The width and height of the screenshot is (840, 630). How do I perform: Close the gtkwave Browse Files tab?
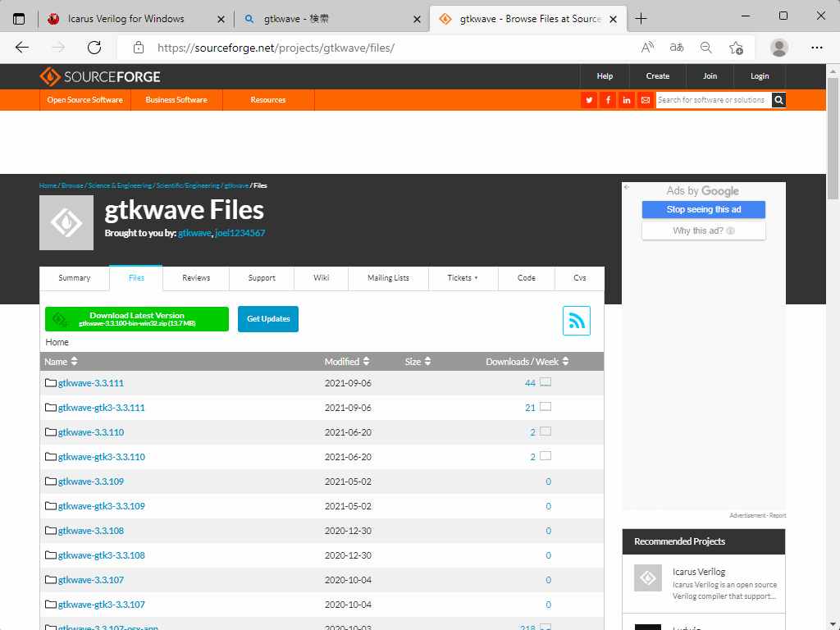click(x=614, y=20)
